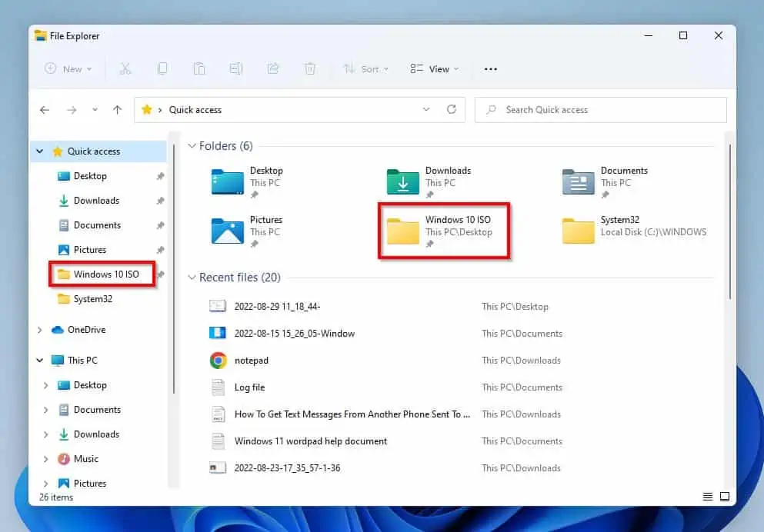
Task: Expand the OneDrive tree node
Action: 40,330
